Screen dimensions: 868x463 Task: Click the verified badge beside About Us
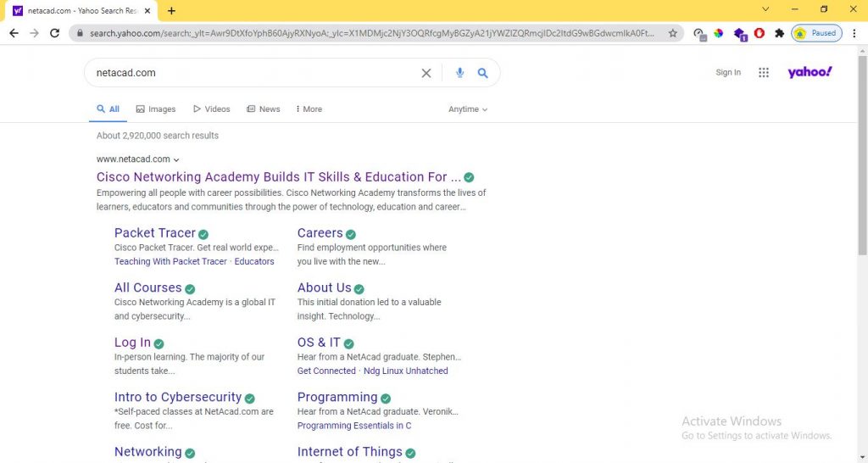point(359,289)
